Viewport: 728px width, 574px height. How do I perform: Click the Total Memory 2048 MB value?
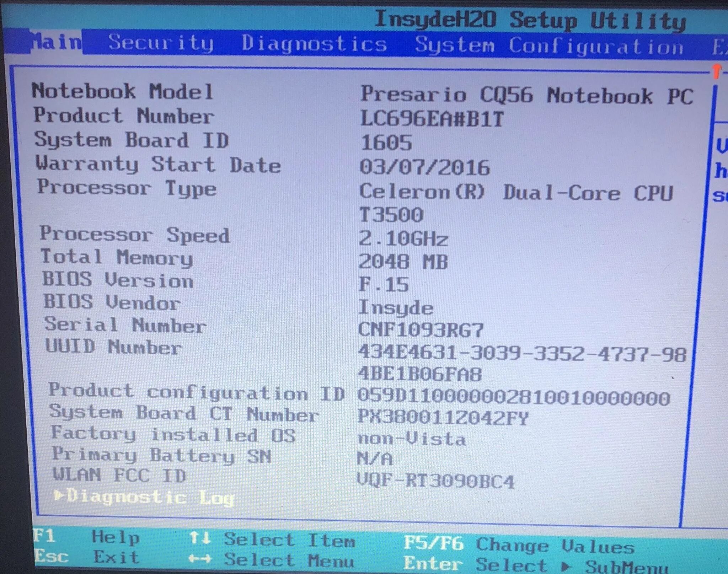tap(403, 262)
